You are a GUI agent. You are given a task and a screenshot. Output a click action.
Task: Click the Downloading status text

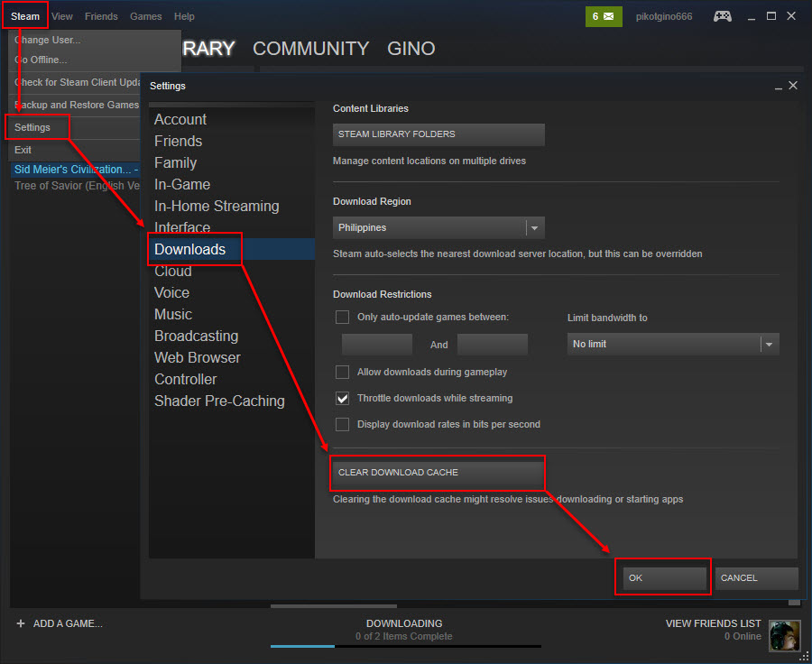(404, 623)
